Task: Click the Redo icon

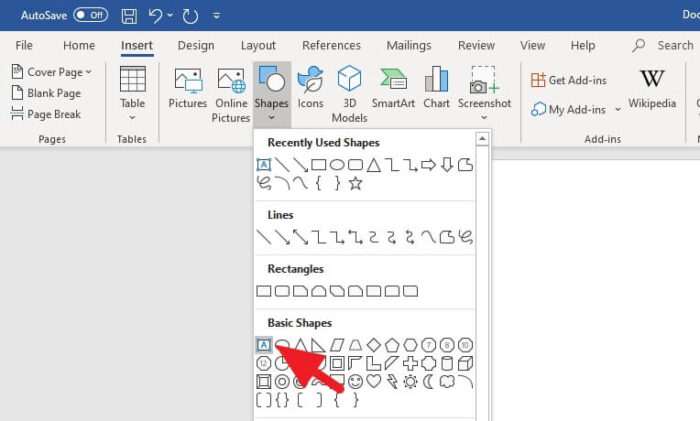Action: pos(190,16)
